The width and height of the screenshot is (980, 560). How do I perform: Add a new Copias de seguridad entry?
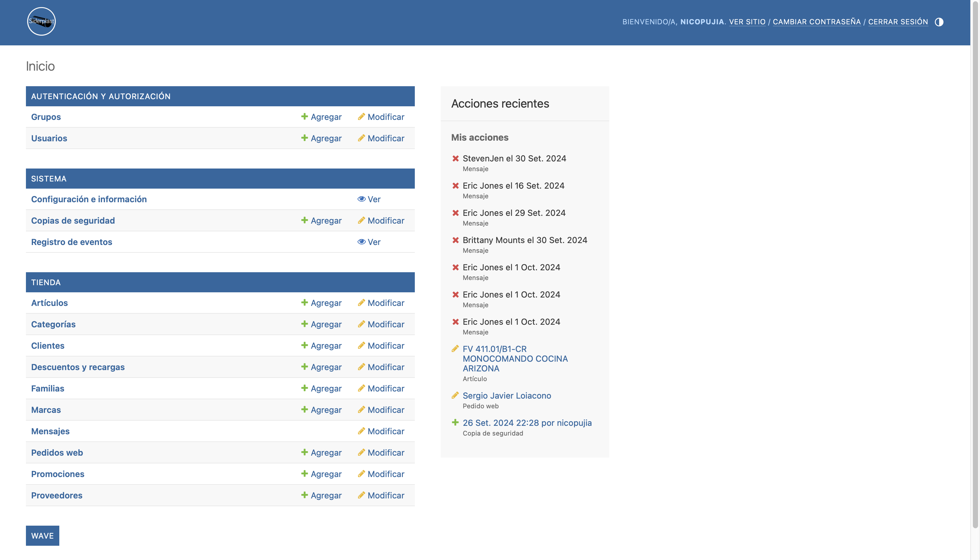click(x=321, y=221)
